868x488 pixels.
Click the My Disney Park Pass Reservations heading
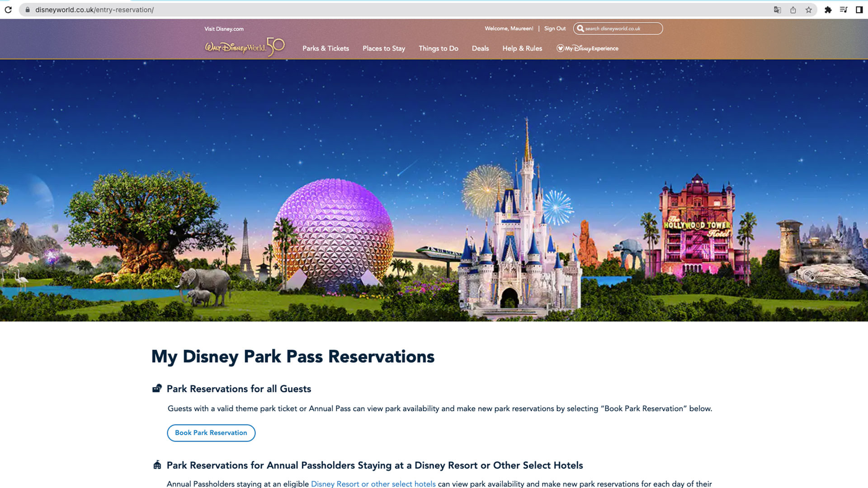click(x=293, y=357)
